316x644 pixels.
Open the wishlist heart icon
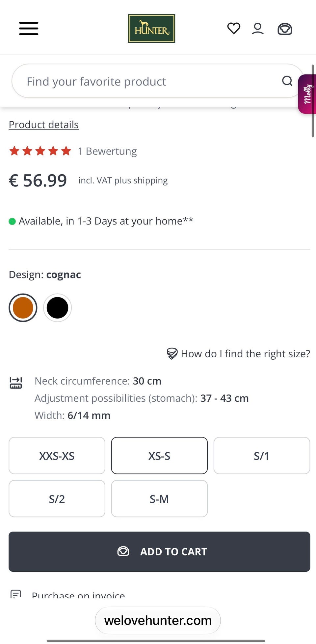(234, 28)
